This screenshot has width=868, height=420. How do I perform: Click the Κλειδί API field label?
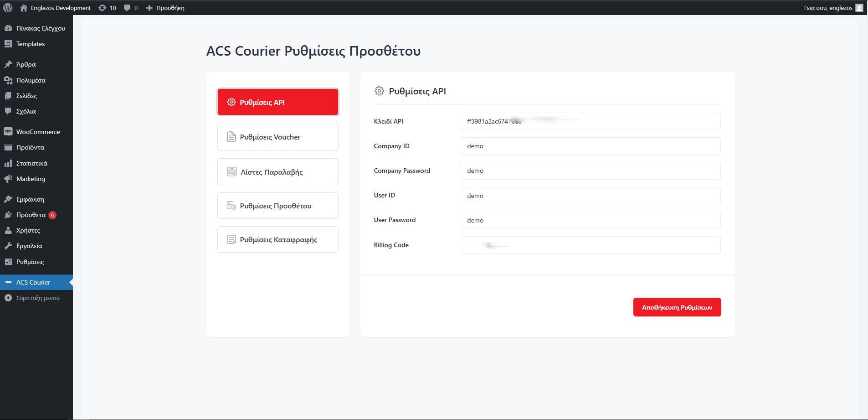[388, 121]
